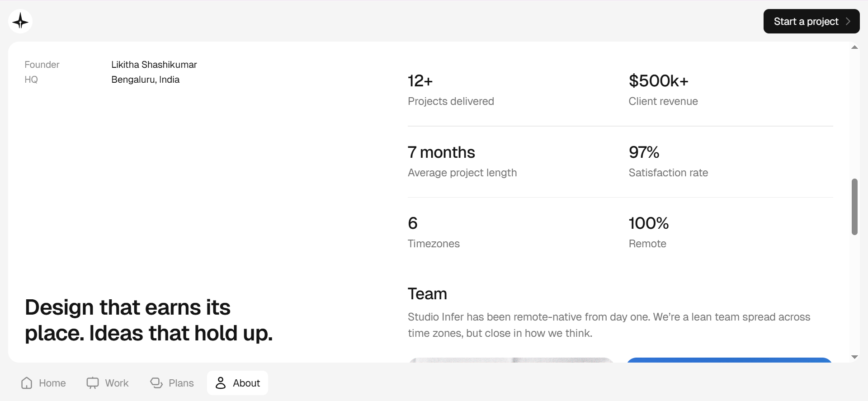The width and height of the screenshot is (868, 401).
Task: Click the chevron arrow on Start a project
Action: (x=847, y=21)
